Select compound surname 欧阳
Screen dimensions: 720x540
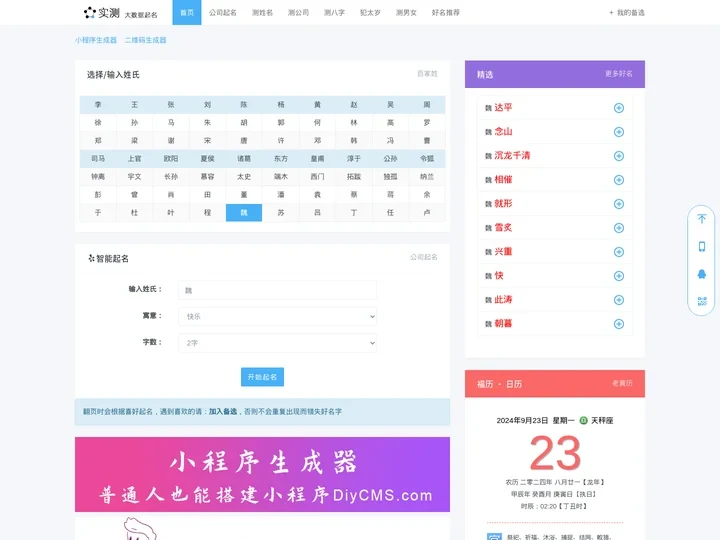171,158
